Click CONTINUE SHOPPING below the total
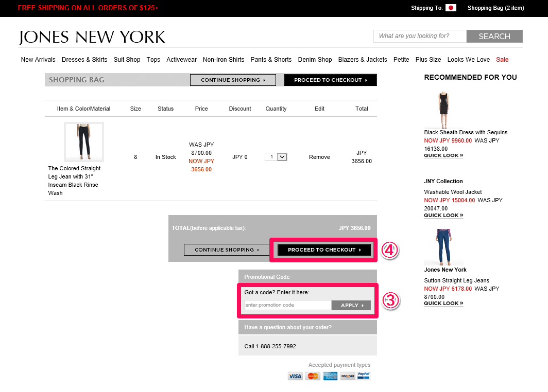Screen dimensions: 548x392 (x=227, y=250)
